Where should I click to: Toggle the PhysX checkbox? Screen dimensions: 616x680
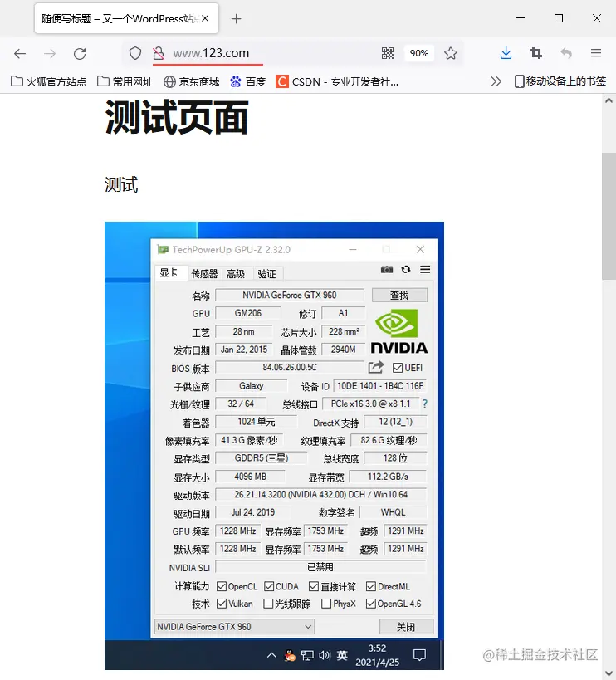pyautogui.click(x=326, y=604)
